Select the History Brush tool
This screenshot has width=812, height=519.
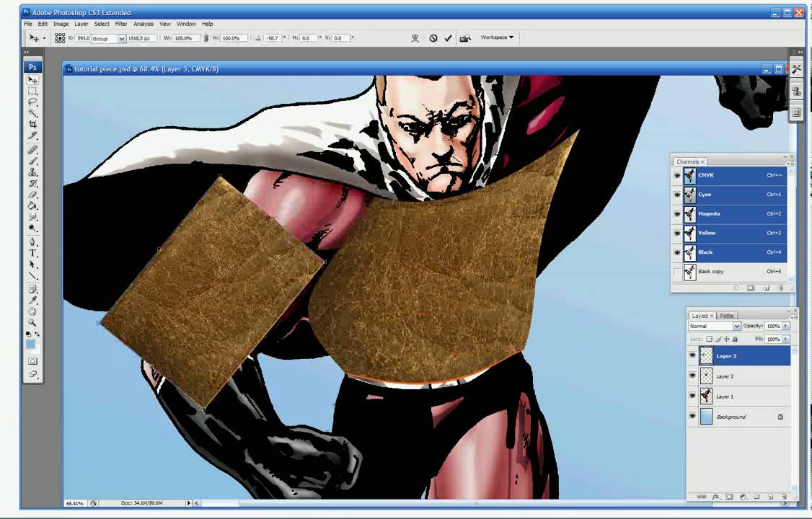(x=32, y=183)
